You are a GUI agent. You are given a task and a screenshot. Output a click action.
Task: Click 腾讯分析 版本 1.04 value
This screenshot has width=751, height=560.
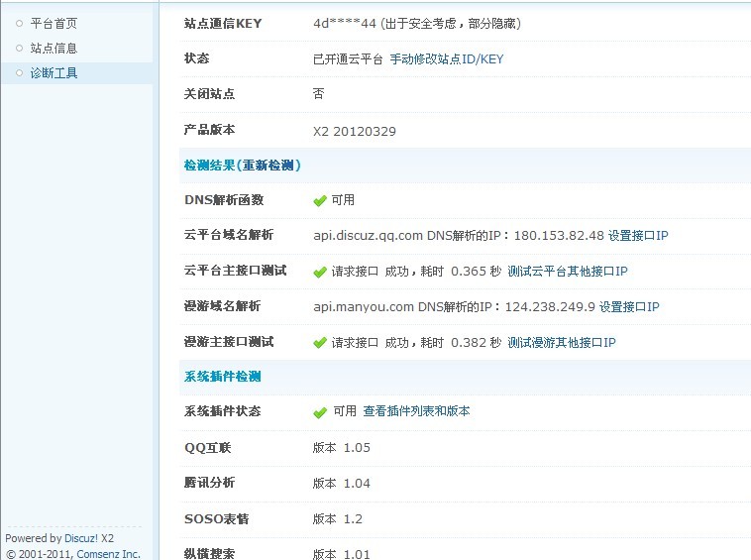342,483
